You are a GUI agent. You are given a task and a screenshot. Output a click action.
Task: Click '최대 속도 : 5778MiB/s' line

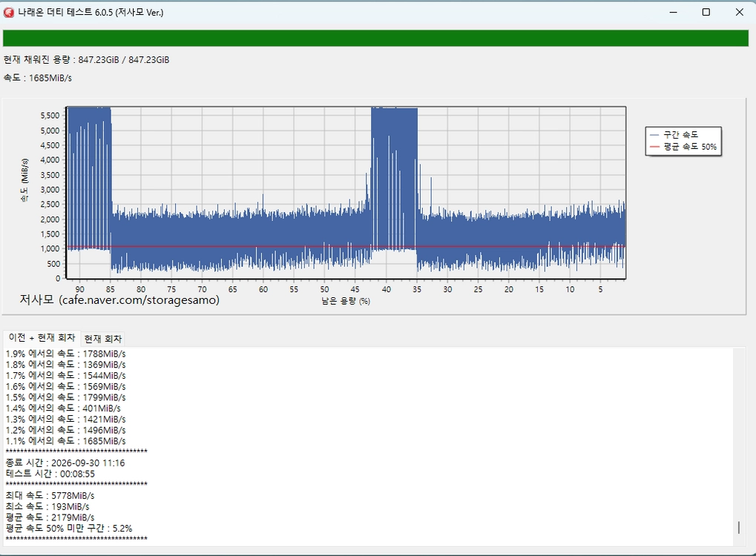pyautogui.click(x=50, y=496)
